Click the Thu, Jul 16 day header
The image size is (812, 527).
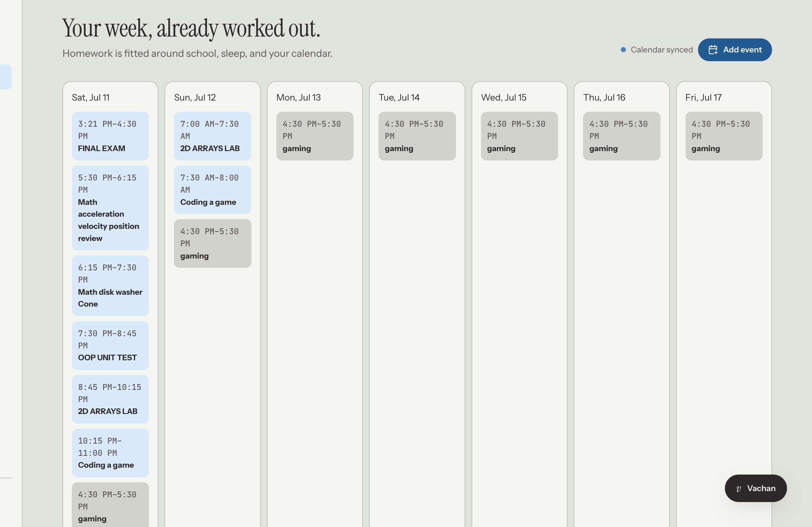coord(604,97)
